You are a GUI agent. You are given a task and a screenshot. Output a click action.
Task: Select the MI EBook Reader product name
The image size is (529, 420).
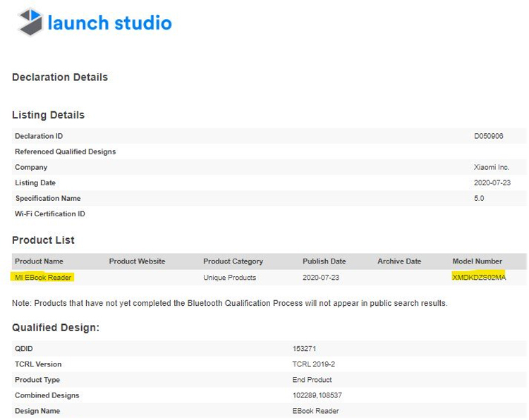coord(43,278)
